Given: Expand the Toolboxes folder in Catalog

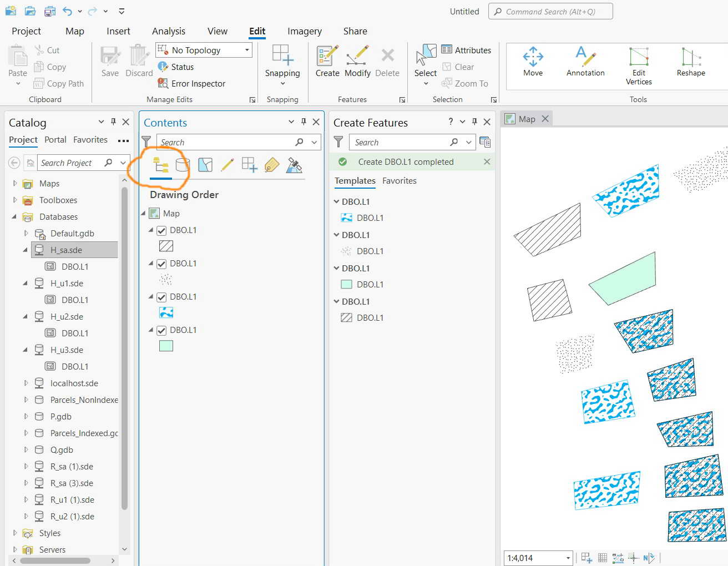Looking at the screenshot, I should [x=15, y=200].
